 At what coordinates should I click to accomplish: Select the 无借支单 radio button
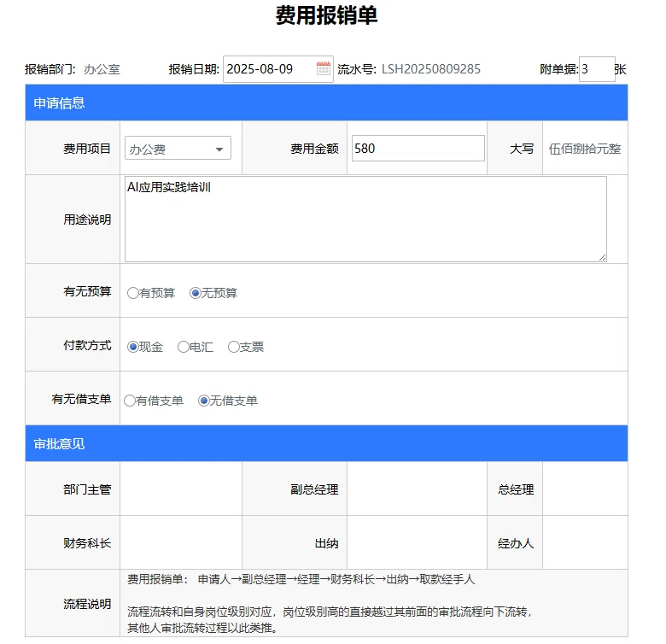(x=204, y=401)
